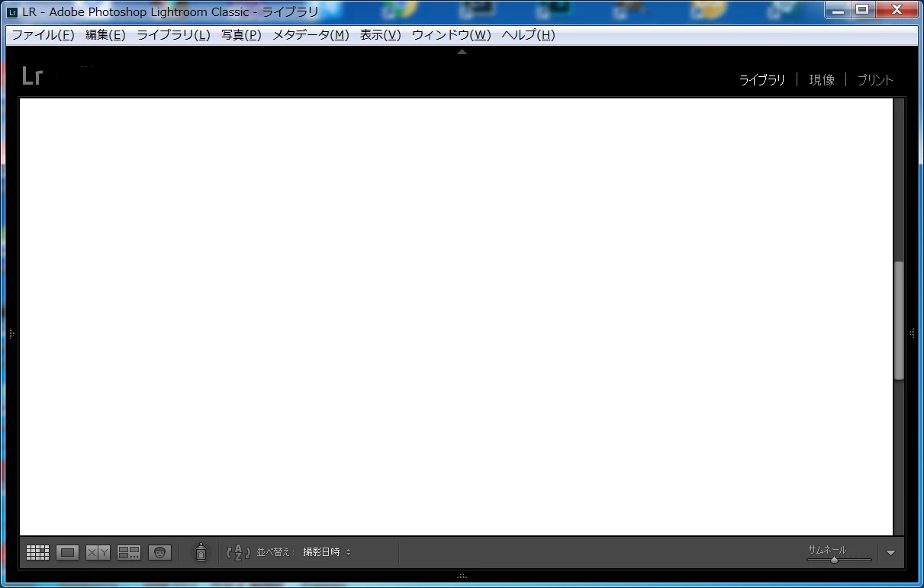Show the right panel via edge arrow
Screen dimensions: 924x588
(912, 333)
